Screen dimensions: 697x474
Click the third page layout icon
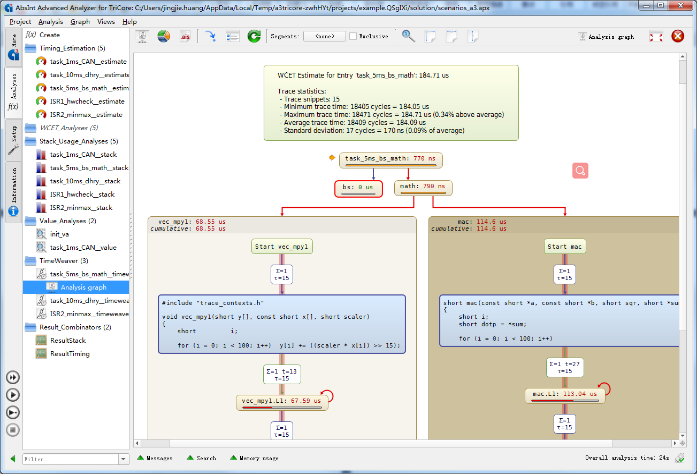[x=473, y=36]
